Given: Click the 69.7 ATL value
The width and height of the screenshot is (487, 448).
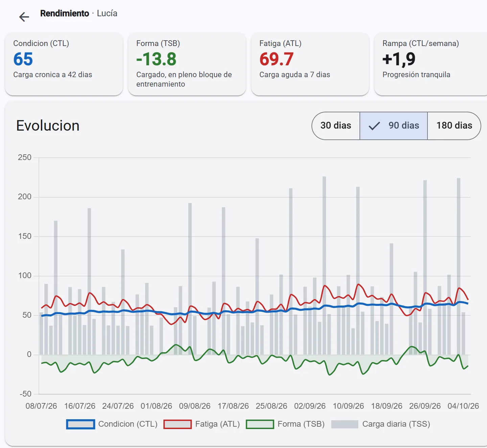Looking at the screenshot, I should (x=276, y=59).
